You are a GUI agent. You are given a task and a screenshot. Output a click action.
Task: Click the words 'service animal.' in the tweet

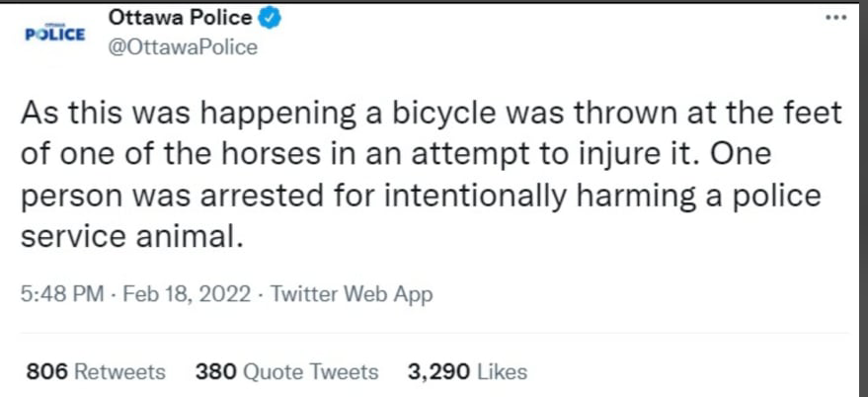(x=132, y=236)
